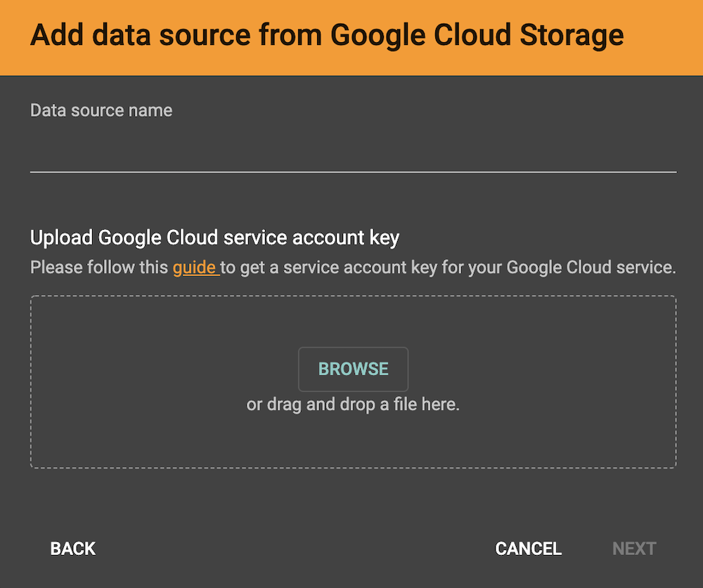Open the guide link for service account keys
This screenshot has height=588, width=703.
tap(195, 268)
